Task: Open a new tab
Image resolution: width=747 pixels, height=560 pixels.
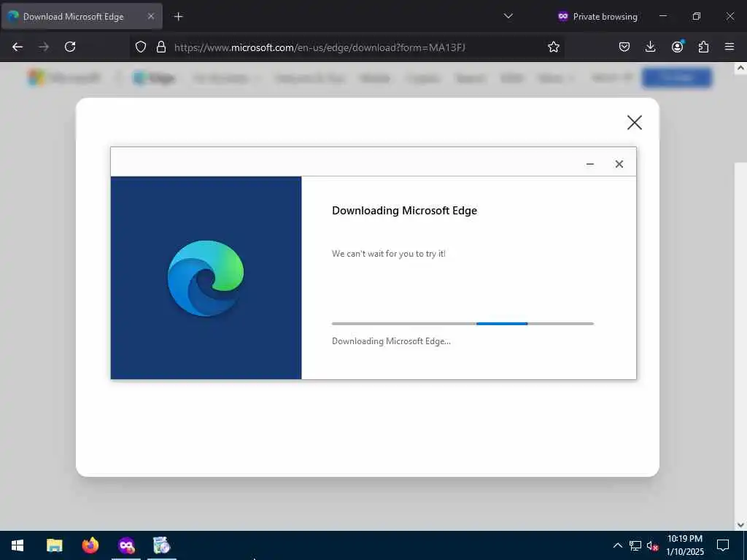Action: coord(178,17)
